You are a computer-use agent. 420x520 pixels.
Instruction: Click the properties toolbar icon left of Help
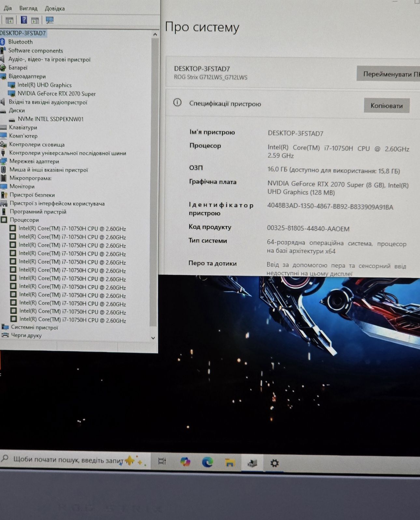click(9, 20)
